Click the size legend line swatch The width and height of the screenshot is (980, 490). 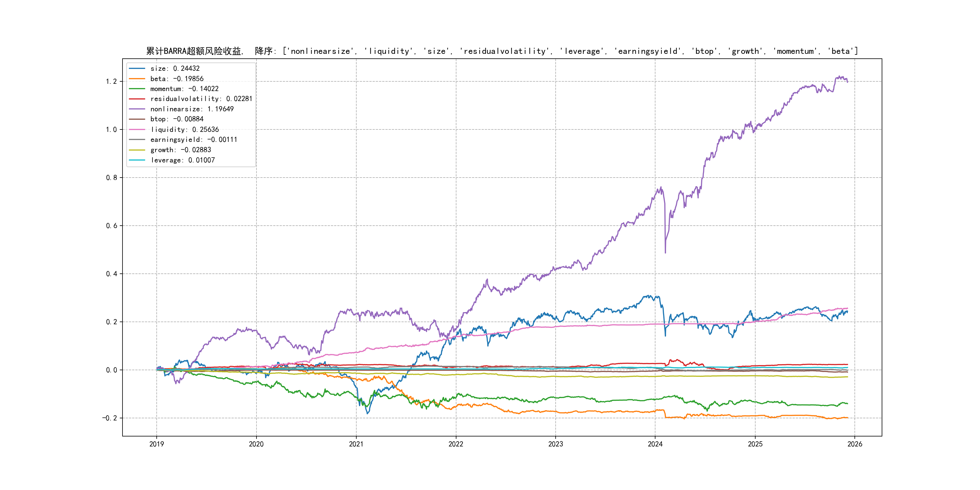tap(137, 68)
